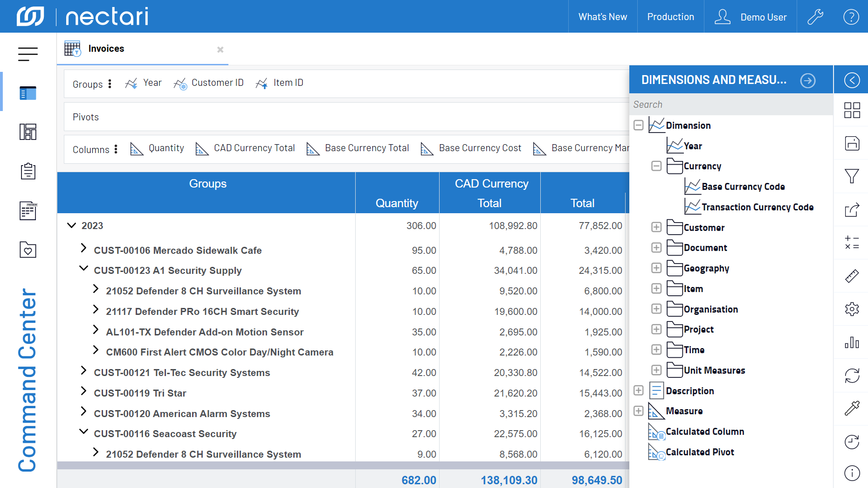The image size is (868, 488).
Task: Open the wrench tools icon in header
Action: (815, 17)
